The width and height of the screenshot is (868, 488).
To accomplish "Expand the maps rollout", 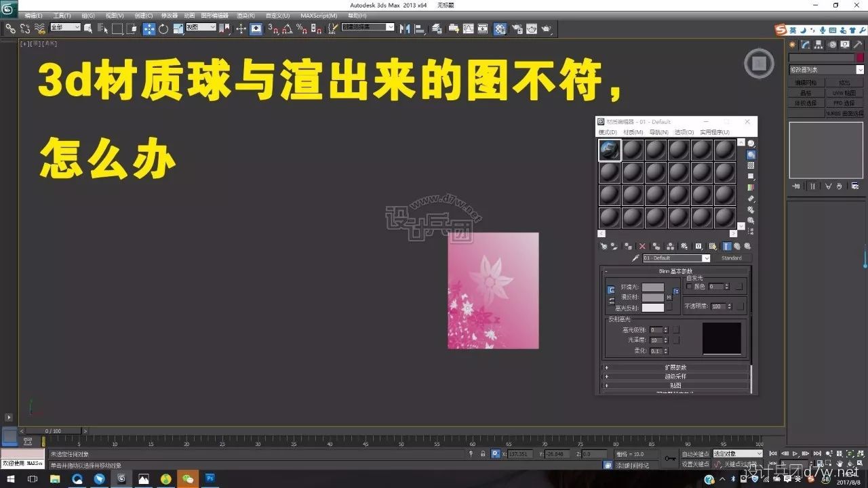I will pos(676,385).
